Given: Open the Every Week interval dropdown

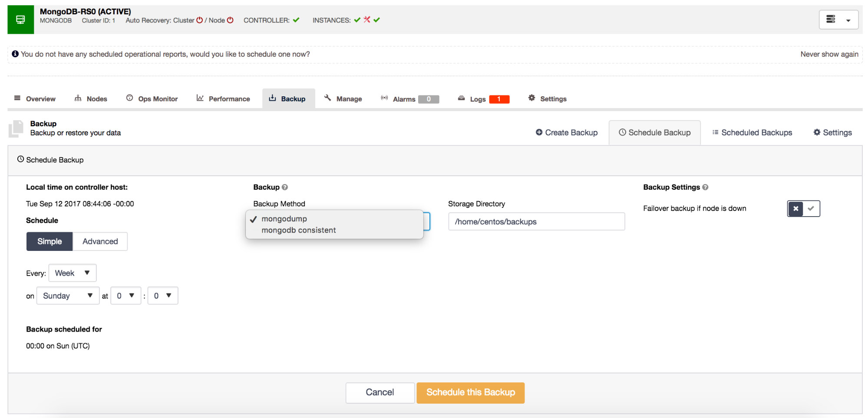Looking at the screenshot, I should tap(73, 273).
